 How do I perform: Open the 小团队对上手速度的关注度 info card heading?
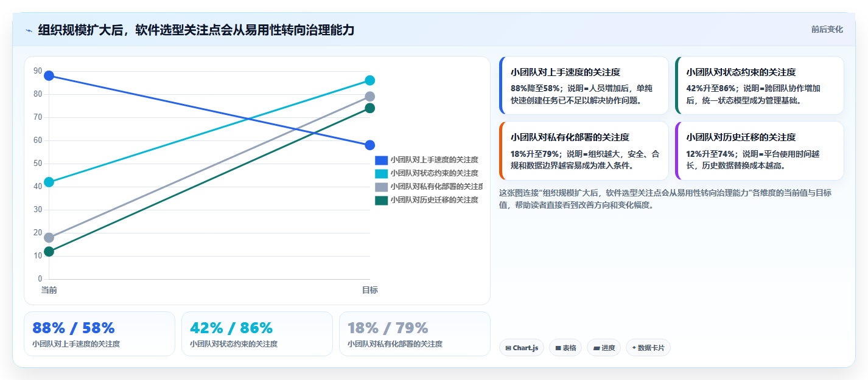[x=565, y=72]
